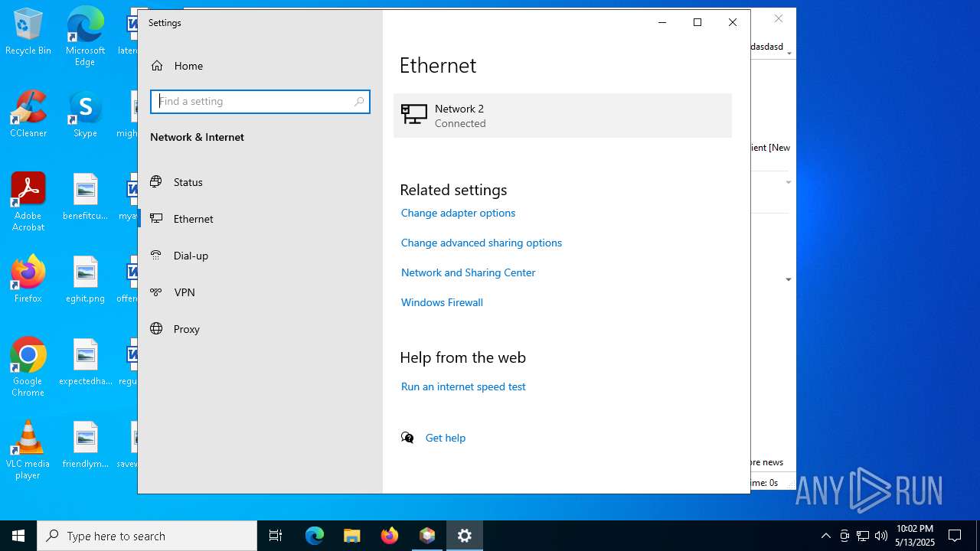Click the Status globe icon
980x551 pixels.
click(156, 181)
